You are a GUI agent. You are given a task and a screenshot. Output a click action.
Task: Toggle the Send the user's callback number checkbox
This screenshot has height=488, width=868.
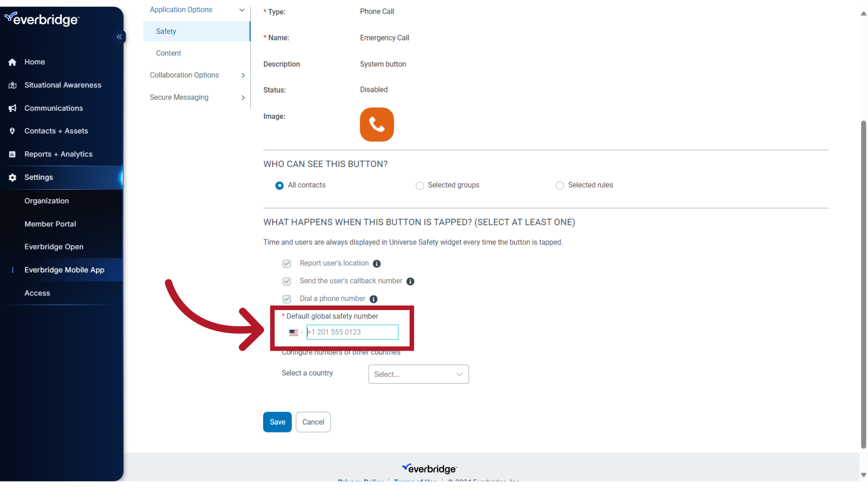pos(287,281)
